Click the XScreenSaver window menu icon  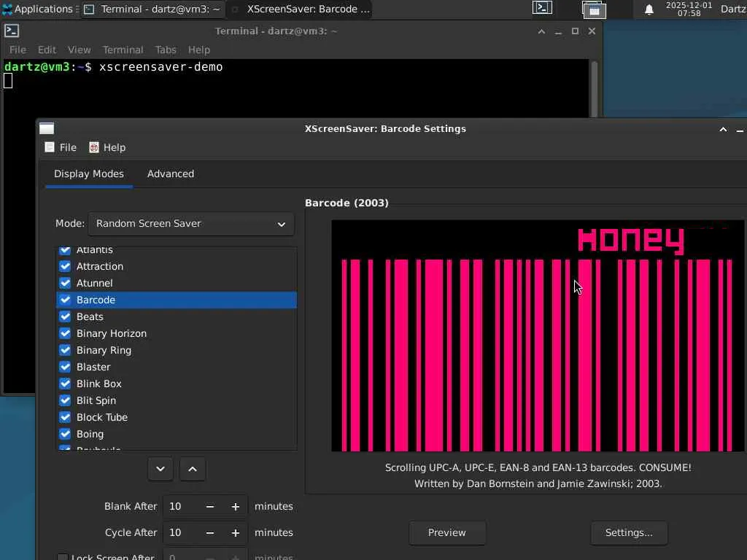pyautogui.click(x=47, y=128)
